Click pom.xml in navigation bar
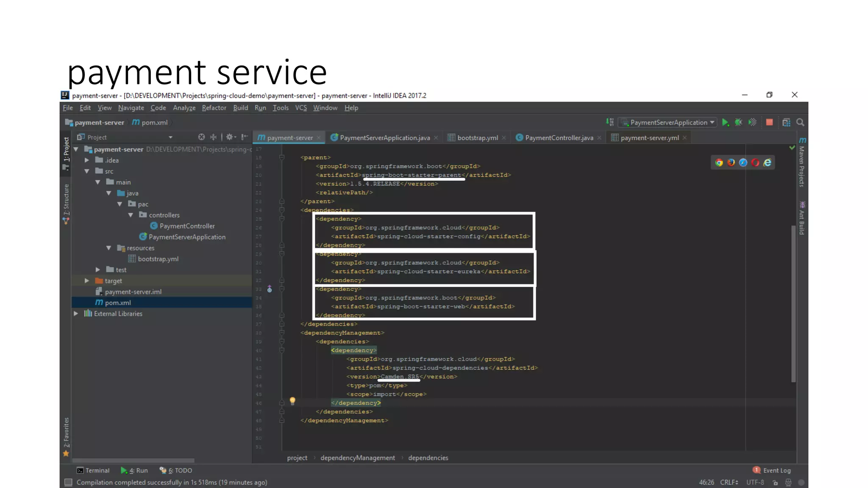This screenshot has height=488, width=868. pyautogui.click(x=150, y=122)
